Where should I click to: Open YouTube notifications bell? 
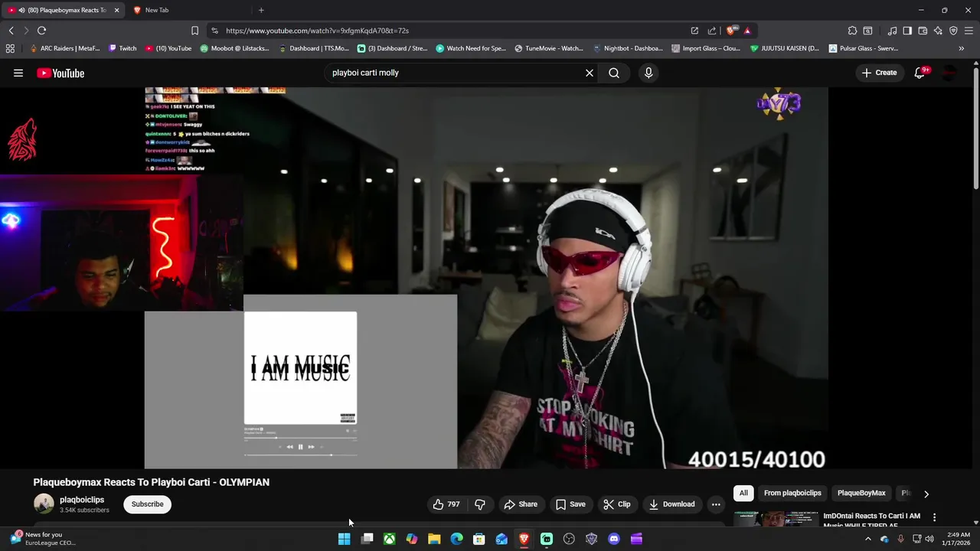click(920, 73)
